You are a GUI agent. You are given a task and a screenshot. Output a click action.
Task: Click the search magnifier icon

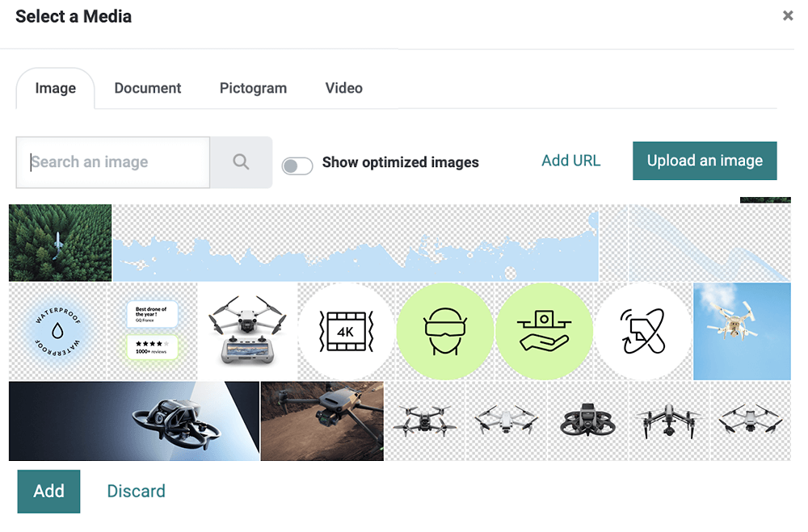click(x=241, y=162)
